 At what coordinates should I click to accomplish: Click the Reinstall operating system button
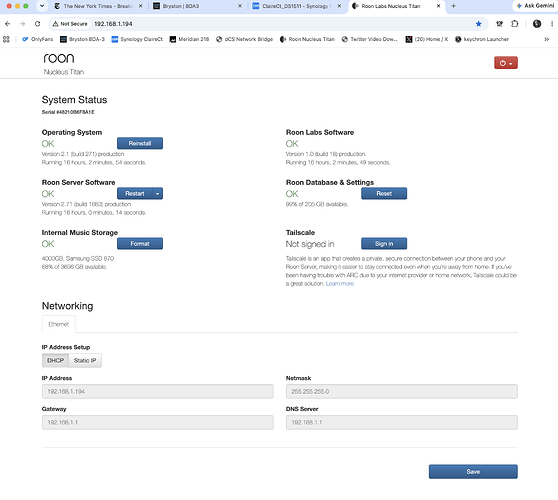pos(140,143)
